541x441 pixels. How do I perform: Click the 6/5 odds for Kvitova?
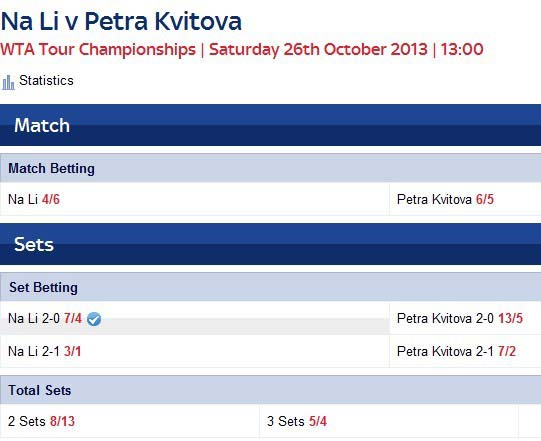tap(485, 199)
